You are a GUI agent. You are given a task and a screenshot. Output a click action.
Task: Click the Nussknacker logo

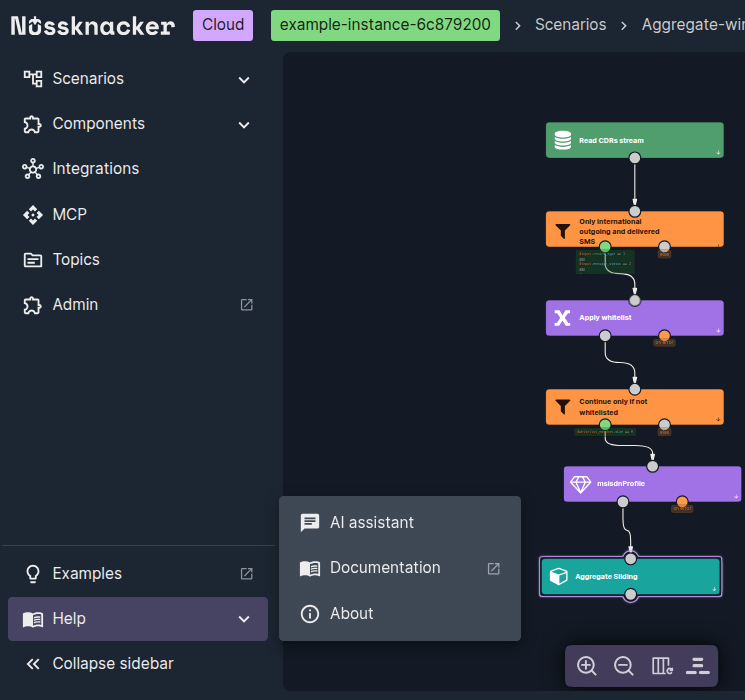93,26
